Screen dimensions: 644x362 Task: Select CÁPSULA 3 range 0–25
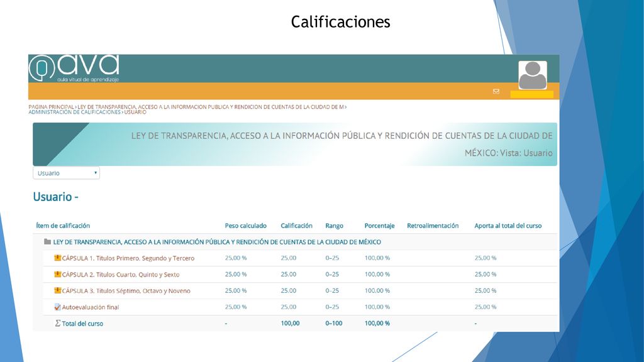[x=332, y=290]
